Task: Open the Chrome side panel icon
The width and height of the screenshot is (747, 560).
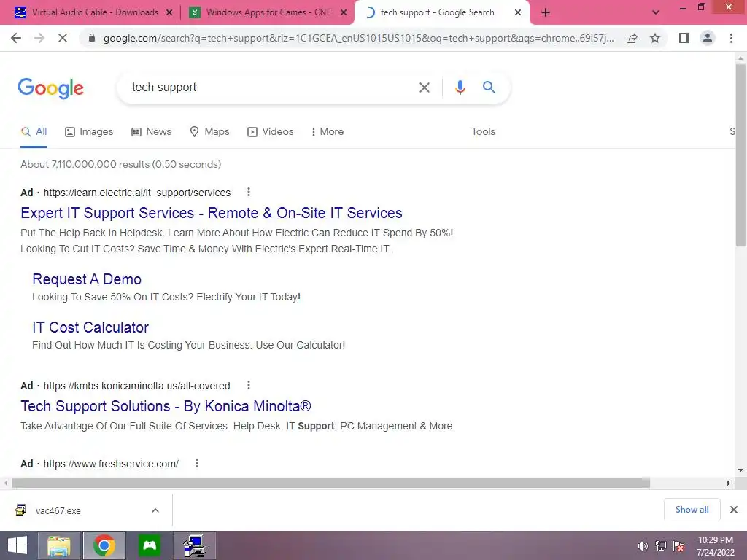Action: click(684, 38)
